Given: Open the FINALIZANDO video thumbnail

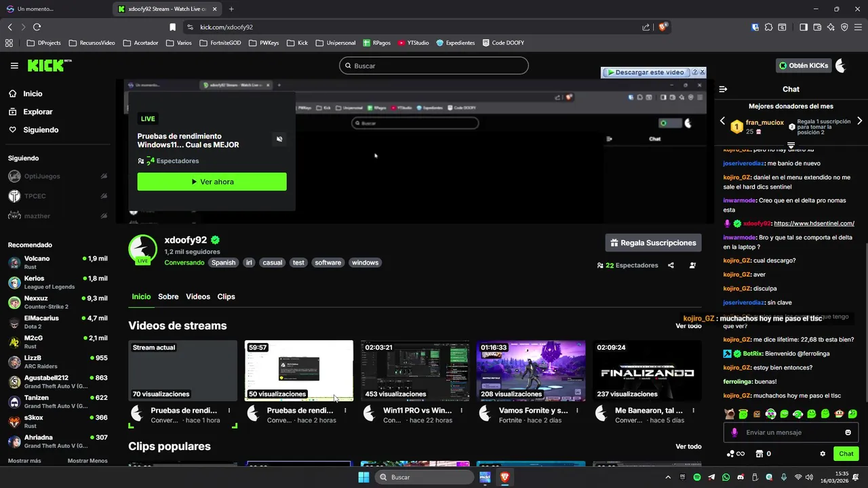Looking at the screenshot, I should (x=647, y=371).
